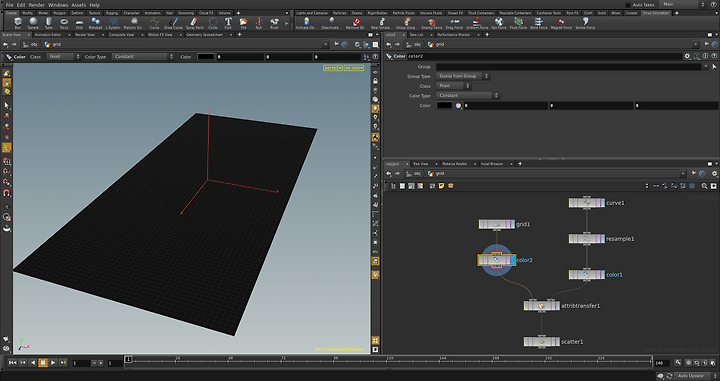Select the Grid shelf tool
This screenshot has width=720, height=381.
[79, 23]
